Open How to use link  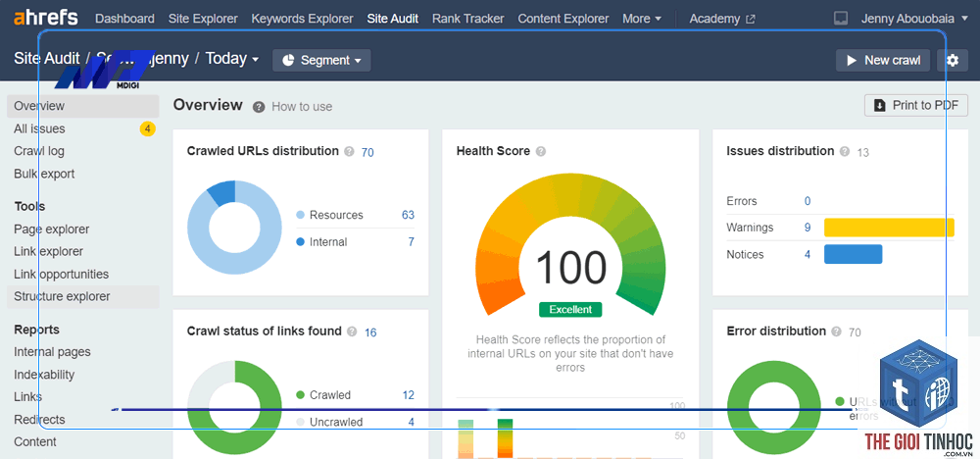(x=302, y=107)
